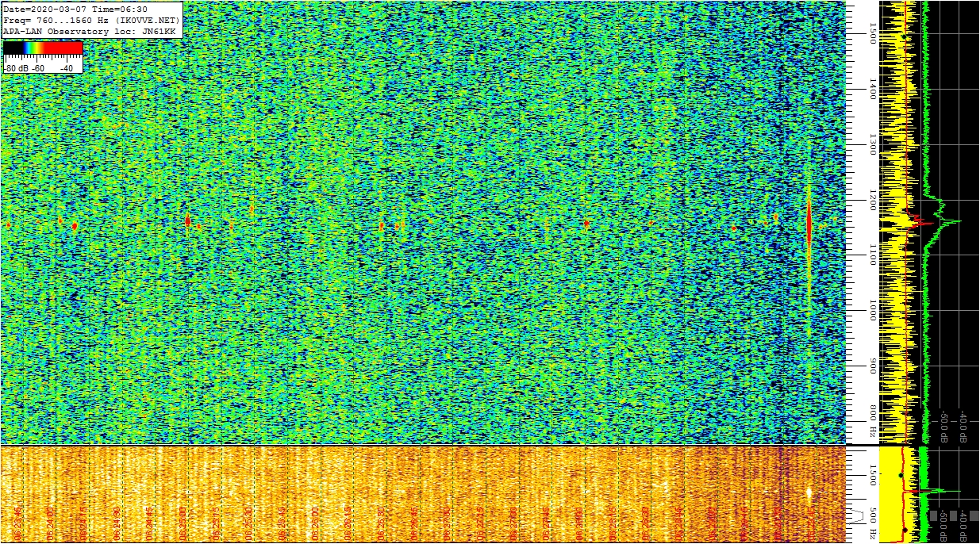980x544 pixels.
Task: Click the -40 label under color scale
Action: coord(67,68)
